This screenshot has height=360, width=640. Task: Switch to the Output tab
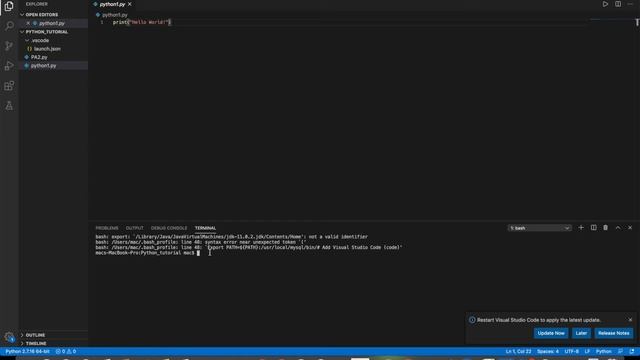click(135, 228)
